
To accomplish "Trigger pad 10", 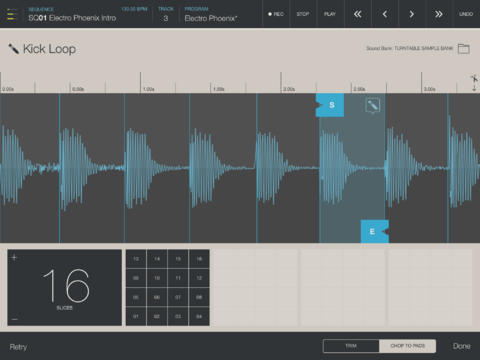I will tap(157, 278).
